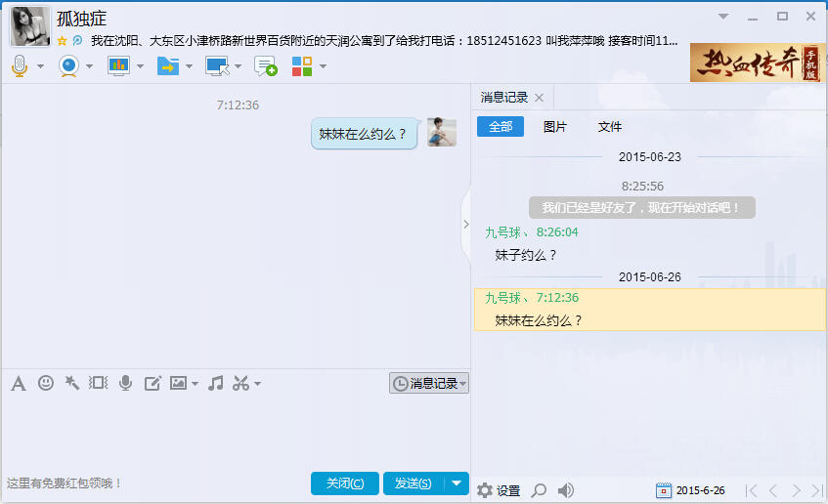Go to previous history page
Image resolution: width=828 pixels, height=504 pixels.
point(773,490)
